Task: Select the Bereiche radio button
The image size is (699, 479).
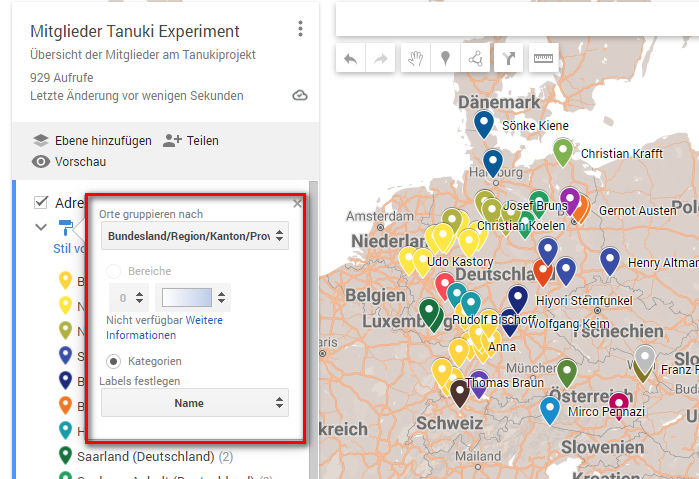Action: [114, 271]
